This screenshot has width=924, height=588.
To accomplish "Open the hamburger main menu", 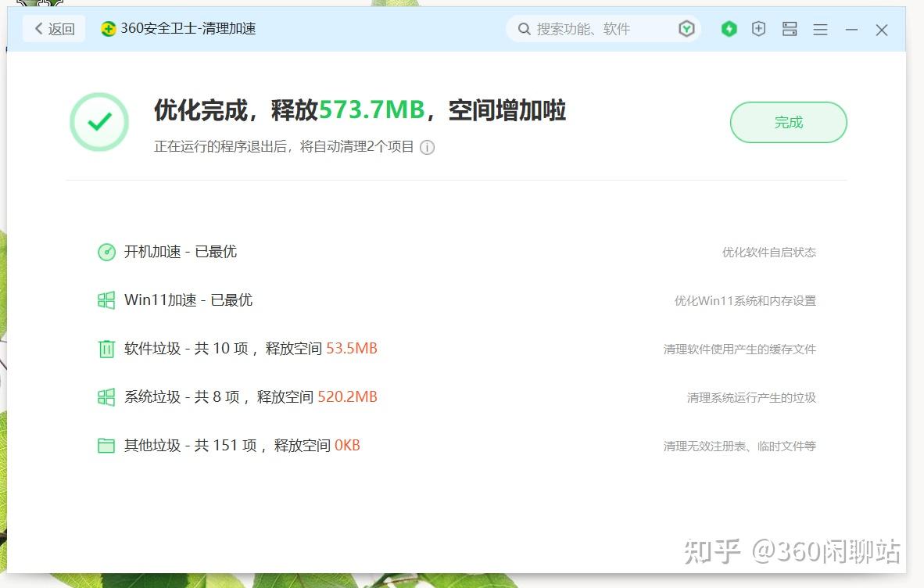I will tap(820, 28).
